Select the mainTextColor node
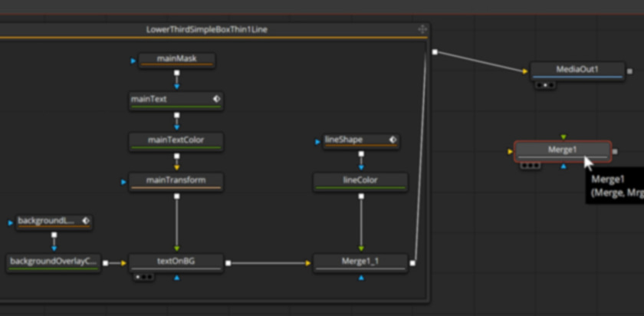Screen dimensions: 644x316 click(x=176, y=141)
